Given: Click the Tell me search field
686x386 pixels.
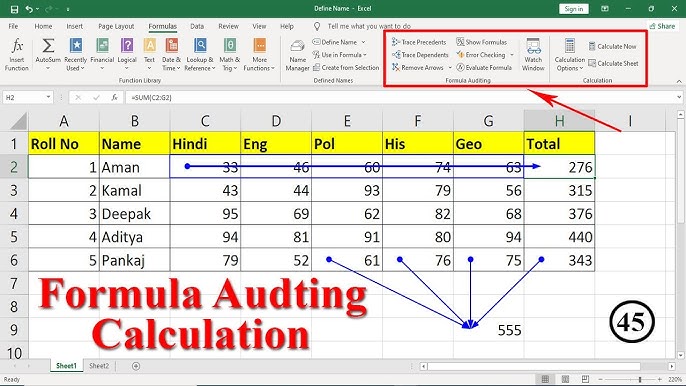Looking at the screenshot, I should 369,26.
